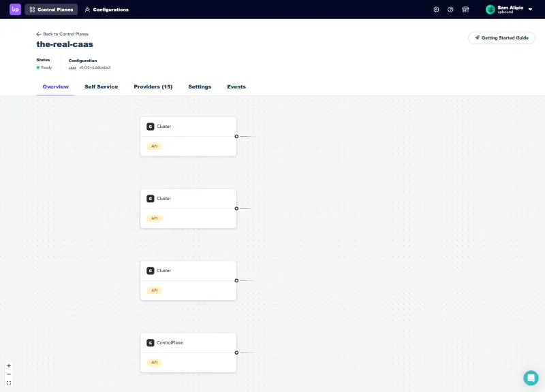Select the ControlPlane node card
This screenshot has width=545, height=392.
[188, 352]
